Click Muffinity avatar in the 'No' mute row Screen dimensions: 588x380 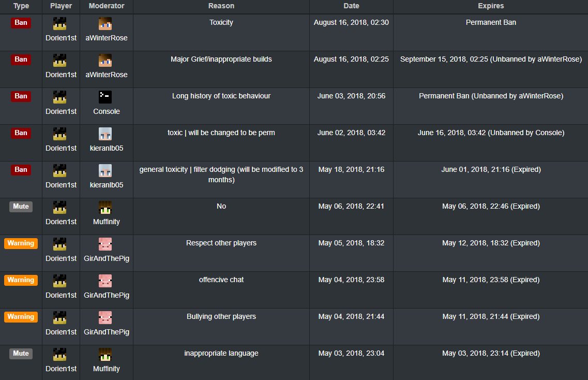(105, 208)
